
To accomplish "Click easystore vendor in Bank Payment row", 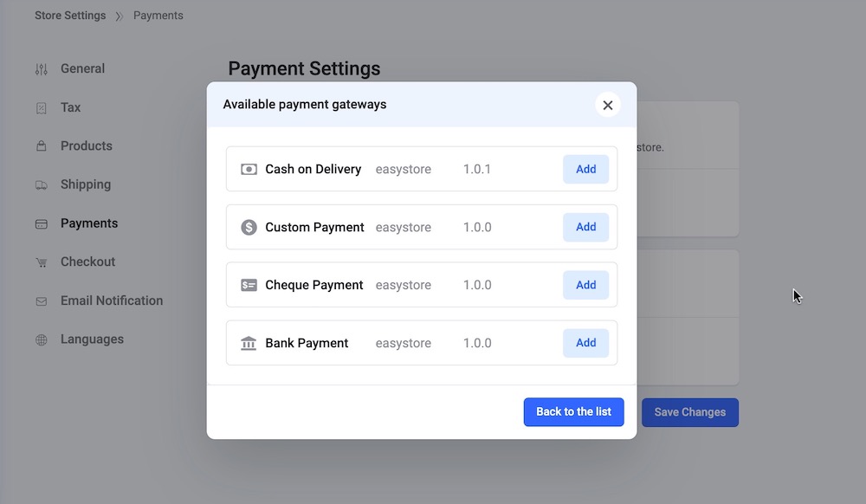I will point(404,343).
